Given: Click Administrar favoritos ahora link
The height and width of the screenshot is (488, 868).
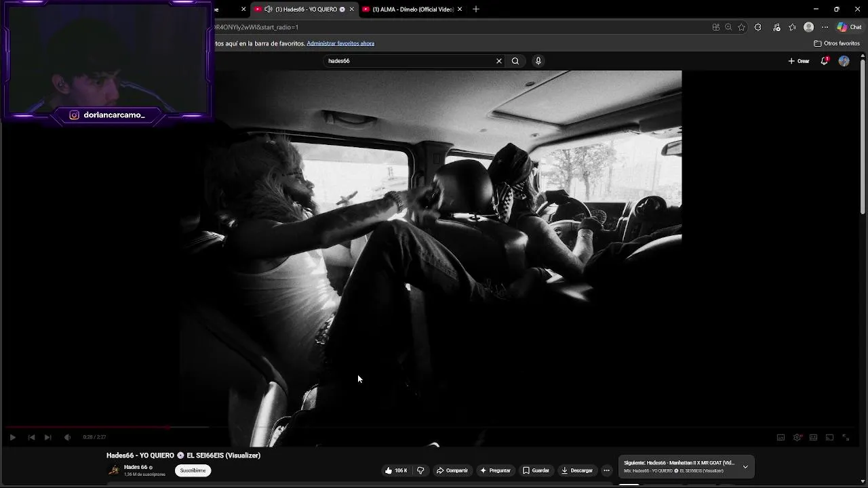Looking at the screenshot, I should [x=340, y=43].
